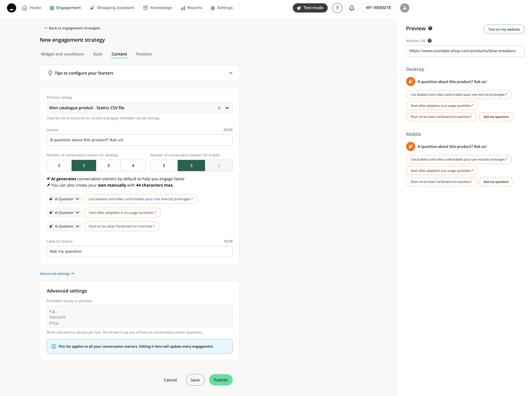Click the pencil icon before 'You can also'

pos(48,185)
